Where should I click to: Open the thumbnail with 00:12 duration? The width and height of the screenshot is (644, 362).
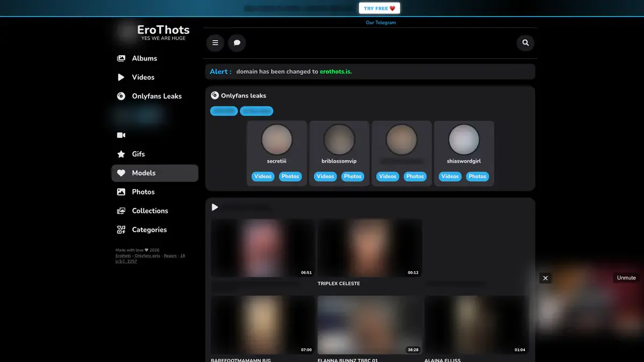[x=369, y=248]
